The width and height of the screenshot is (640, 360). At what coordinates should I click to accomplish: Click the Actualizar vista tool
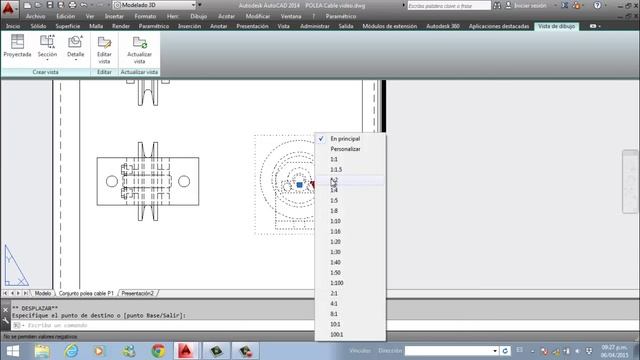coord(139,50)
